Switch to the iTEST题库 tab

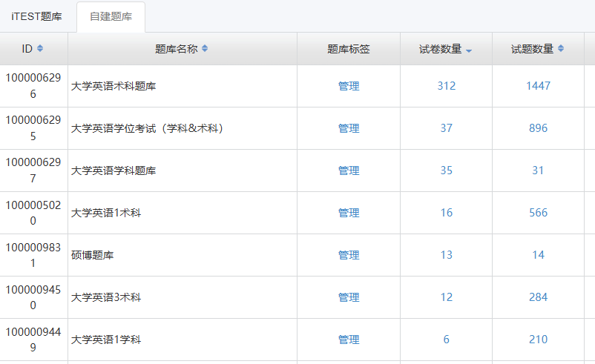pyautogui.click(x=36, y=16)
